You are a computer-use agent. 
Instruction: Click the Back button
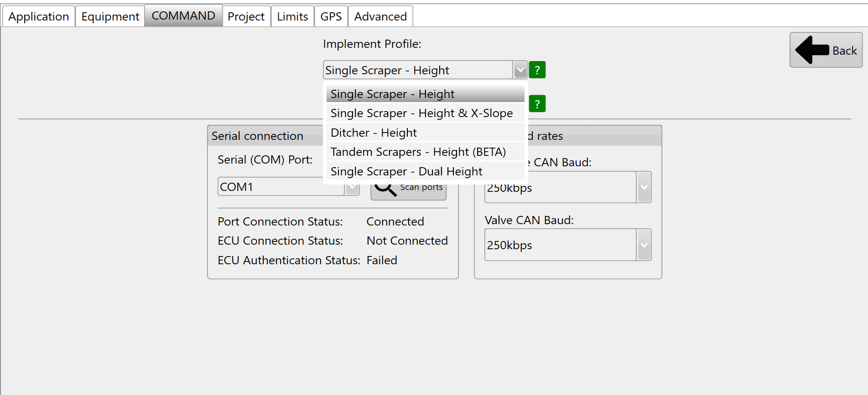click(x=826, y=50)
